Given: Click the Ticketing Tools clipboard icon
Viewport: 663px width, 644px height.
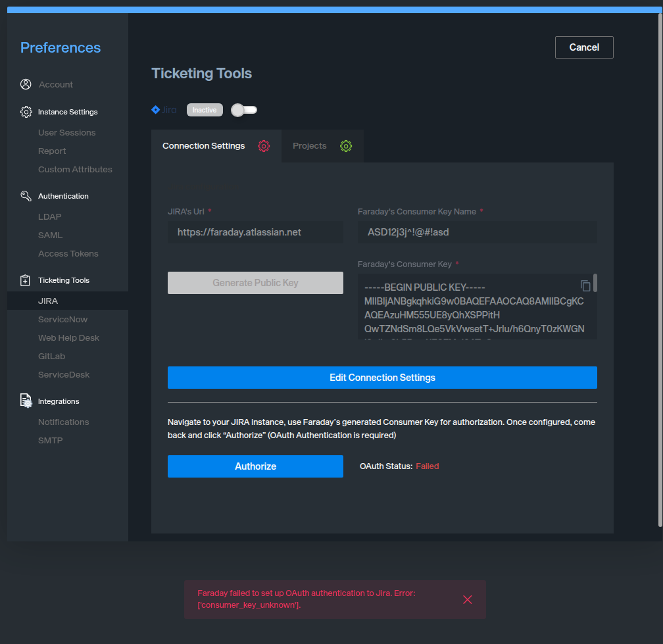Looking at the screenshot, I should [x=26, y=280].
